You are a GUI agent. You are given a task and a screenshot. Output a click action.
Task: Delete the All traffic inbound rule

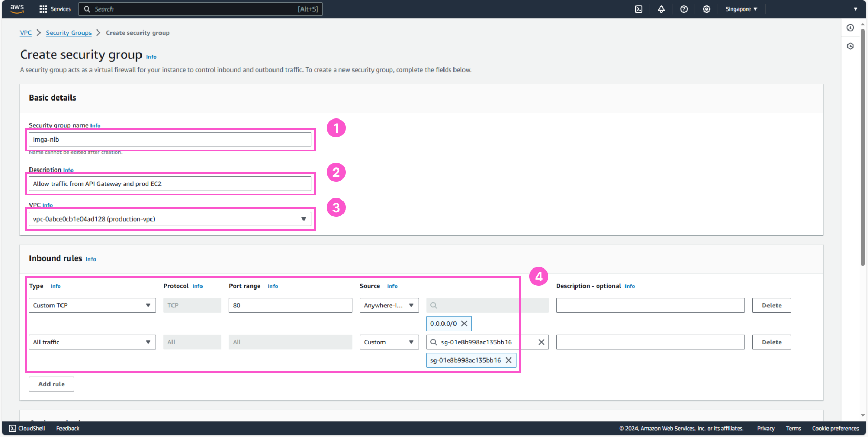[772, 342]
